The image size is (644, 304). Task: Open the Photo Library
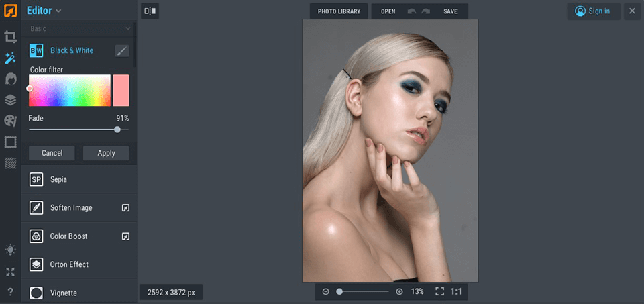[x=339, y=11]
